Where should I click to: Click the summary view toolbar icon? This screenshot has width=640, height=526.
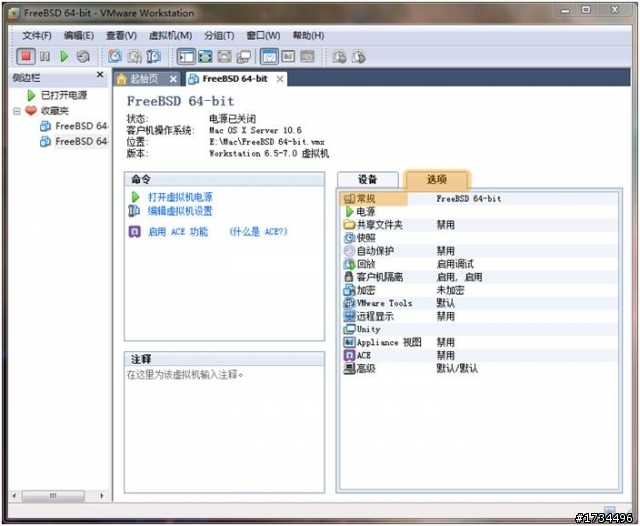pyautogui.click(x=269, y=56)
